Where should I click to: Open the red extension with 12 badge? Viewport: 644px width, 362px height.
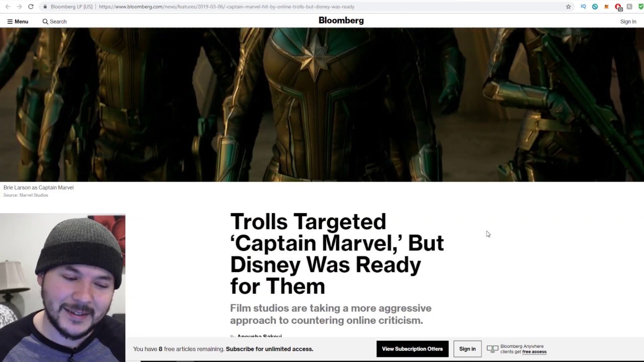point(618,7)
